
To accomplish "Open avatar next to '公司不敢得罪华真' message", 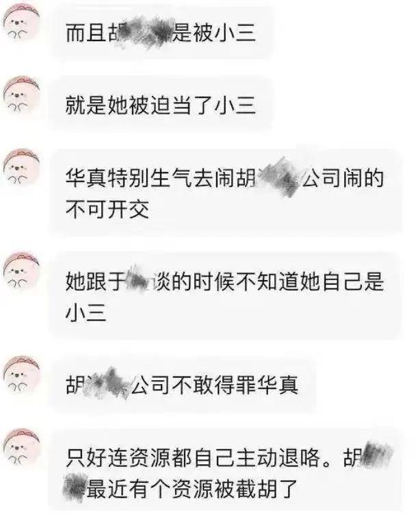I will point(21,375).
